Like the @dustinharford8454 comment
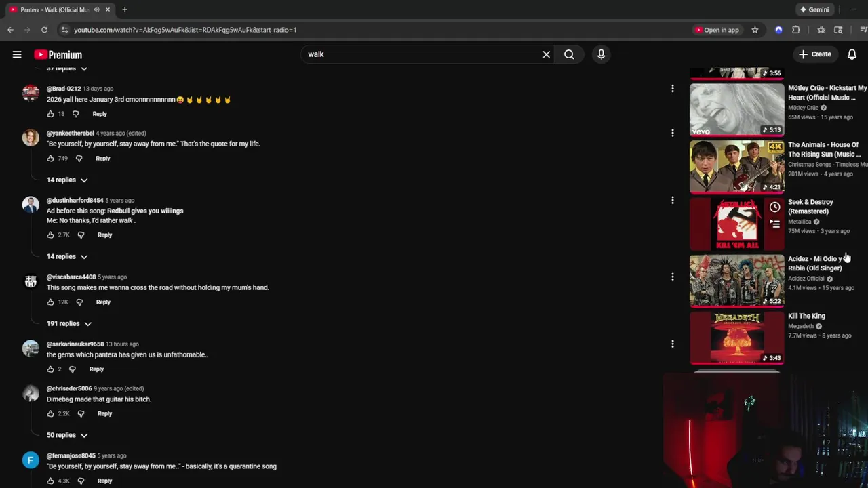This screenshot has width=868, height=488. 50,235
